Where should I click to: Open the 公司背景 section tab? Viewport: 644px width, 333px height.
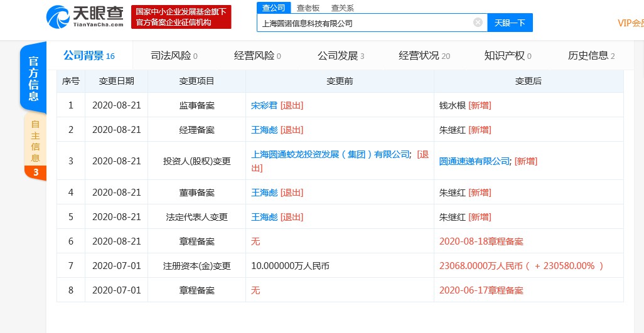89,56
